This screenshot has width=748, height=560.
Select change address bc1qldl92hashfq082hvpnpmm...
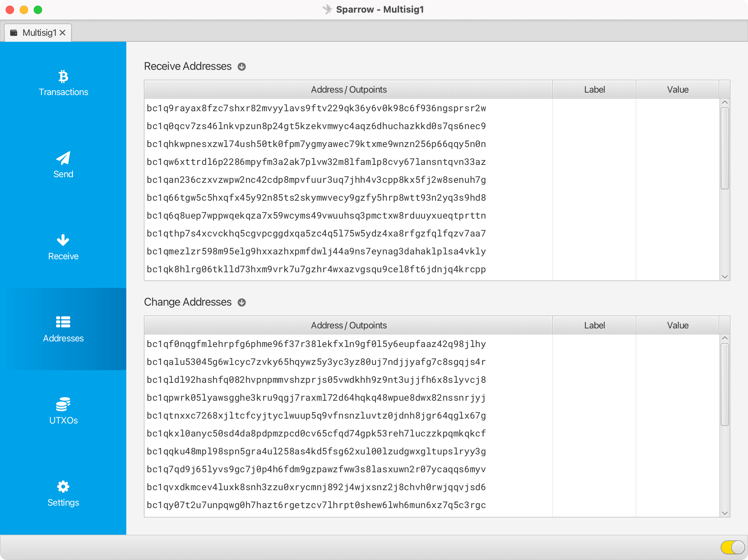coord(316,380)
